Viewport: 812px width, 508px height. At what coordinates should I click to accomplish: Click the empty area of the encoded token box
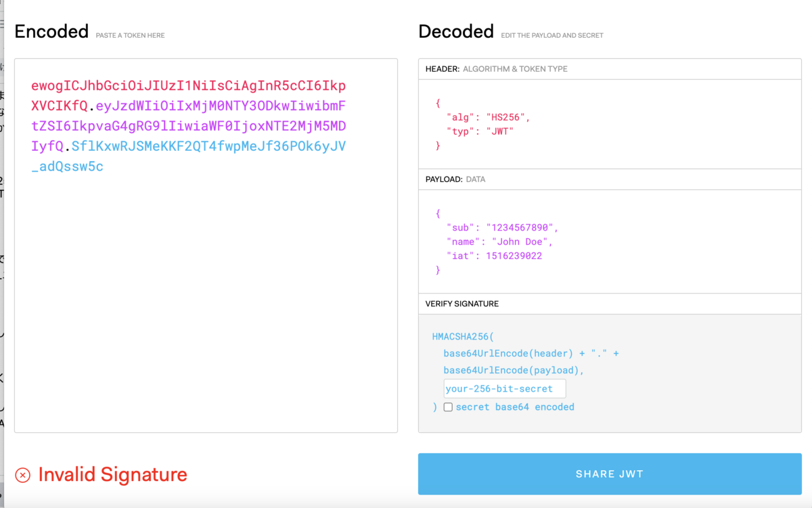(206, 304)
